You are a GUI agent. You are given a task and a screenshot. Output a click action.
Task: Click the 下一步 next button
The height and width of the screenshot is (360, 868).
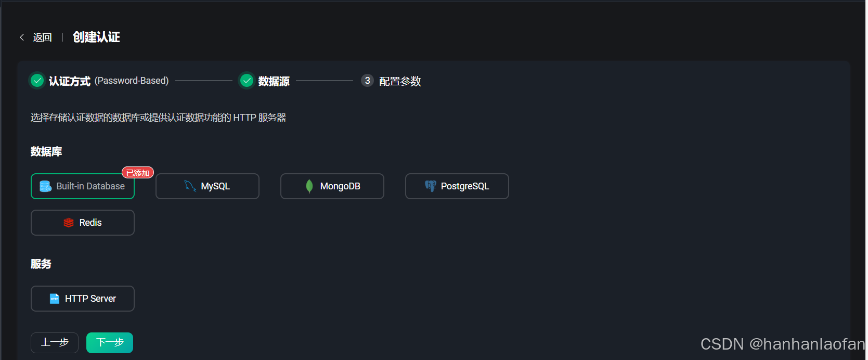tap(110, 343)
